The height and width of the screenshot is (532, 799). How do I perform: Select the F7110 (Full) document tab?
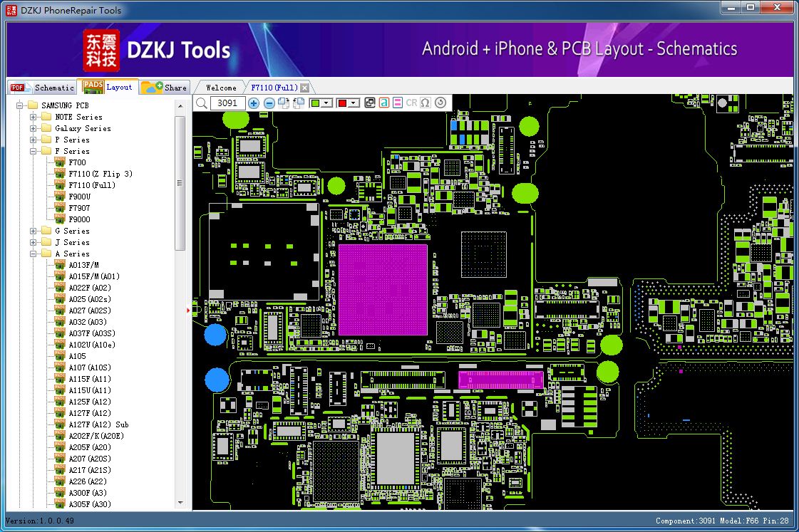(274, 88)
